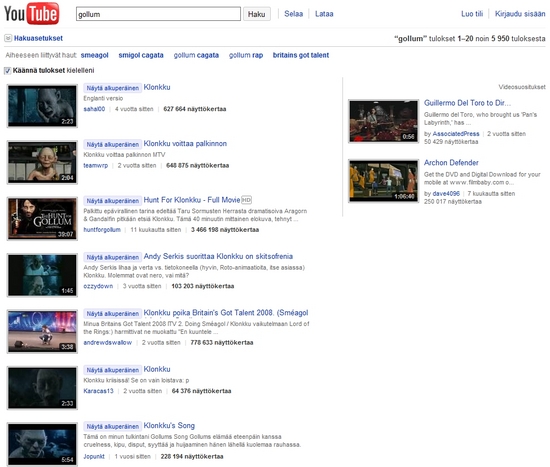The height and width of the screenshot is (467, 550).
Task: Open uploader teamwrp's channel
Action: (x=95, y=166)
